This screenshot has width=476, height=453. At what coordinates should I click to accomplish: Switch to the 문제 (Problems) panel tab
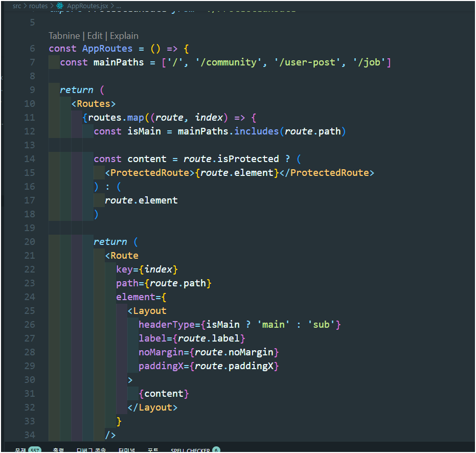pyautogui.click(x=20, y=449)
